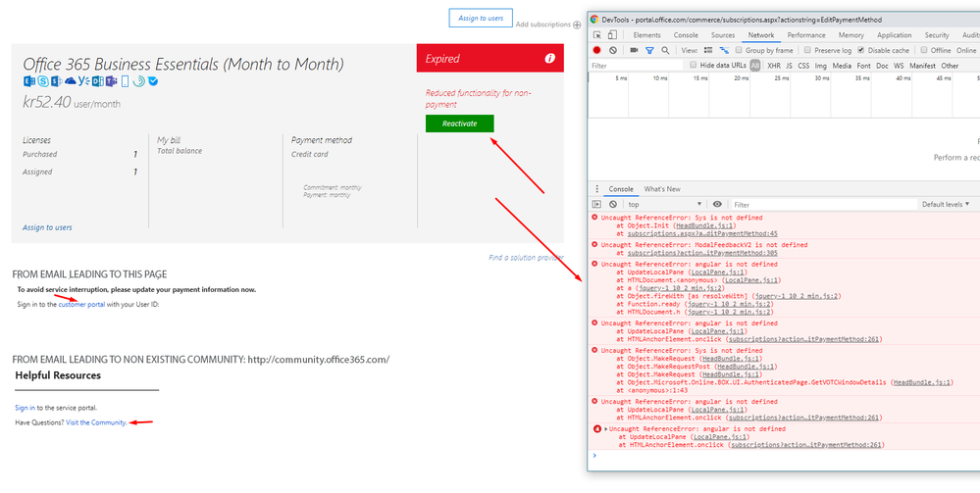Toggle the network filter funnel icon
Image resolution: width=980 pixels, height=493 pixels.
pos(649,51)
